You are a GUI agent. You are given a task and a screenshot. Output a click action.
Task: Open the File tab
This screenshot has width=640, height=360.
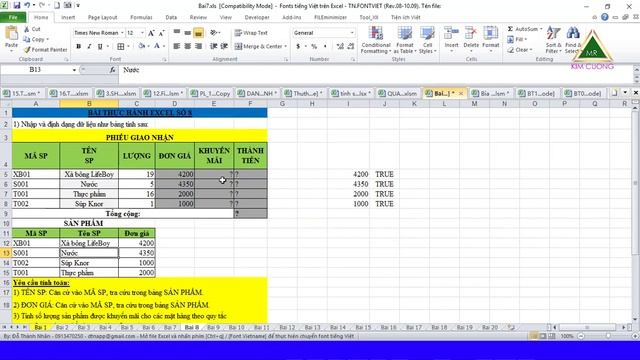[13, 18]
